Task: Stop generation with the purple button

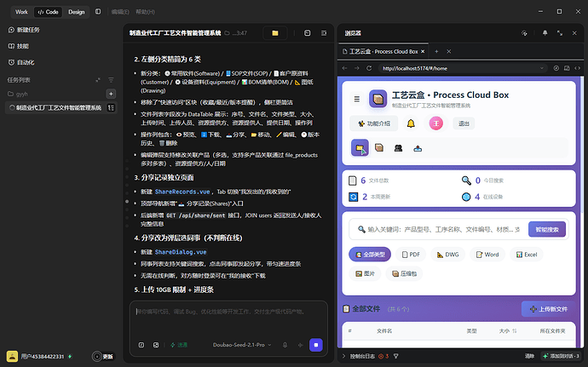Action: point(316,345)
